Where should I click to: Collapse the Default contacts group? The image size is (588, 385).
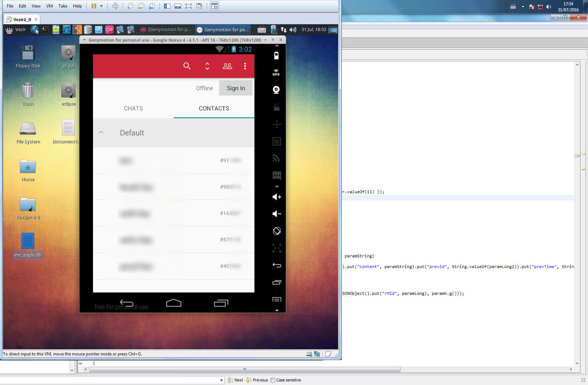(101, 133)
